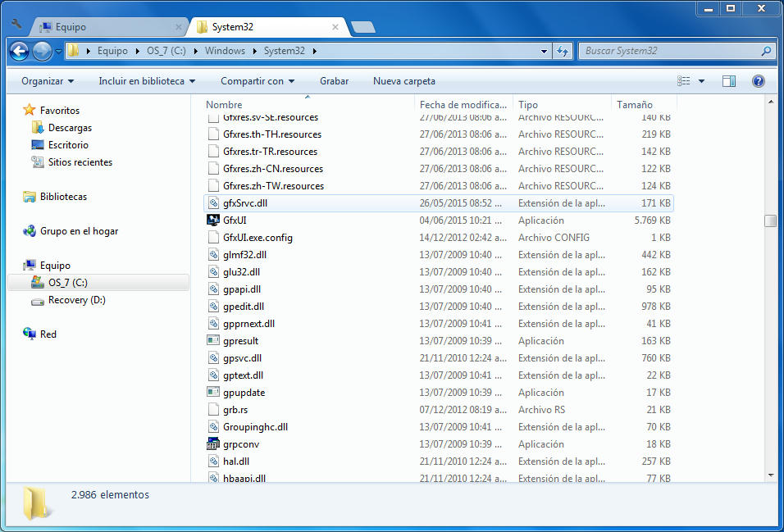784x532 pixels.
Task: Click the Forward navigation arrow
Action: (x=42, y=51)
